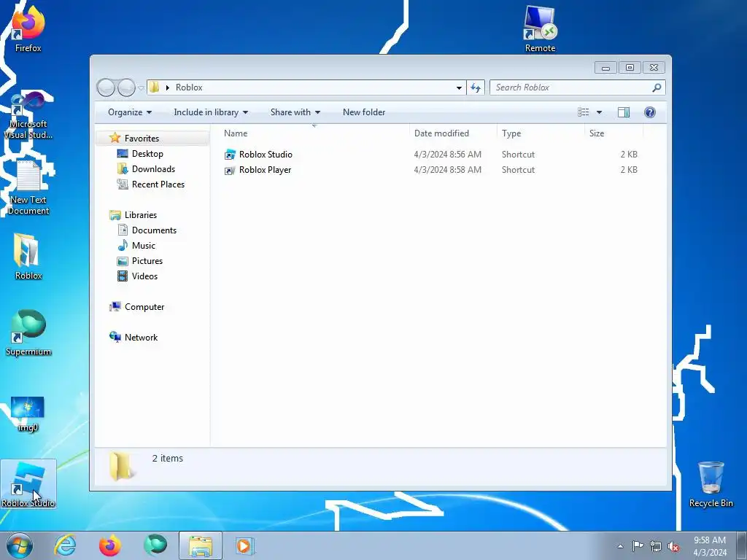Launch Supermium from the taskbar
The image size is (747, 560).
(x=155, y=545)
